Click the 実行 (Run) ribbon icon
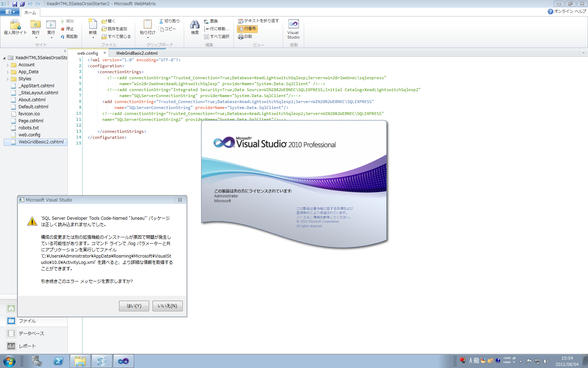The height and width of the screenshot is (368, 588). 51,25
